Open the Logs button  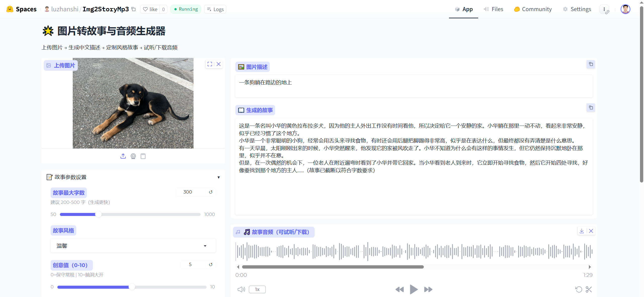point(215,9)
